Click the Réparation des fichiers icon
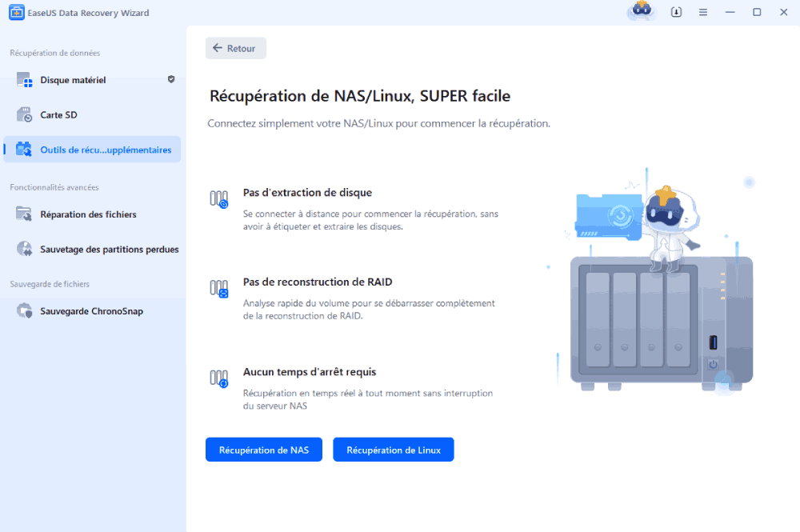Screen dimensions: 800x532 pos(24,214)
